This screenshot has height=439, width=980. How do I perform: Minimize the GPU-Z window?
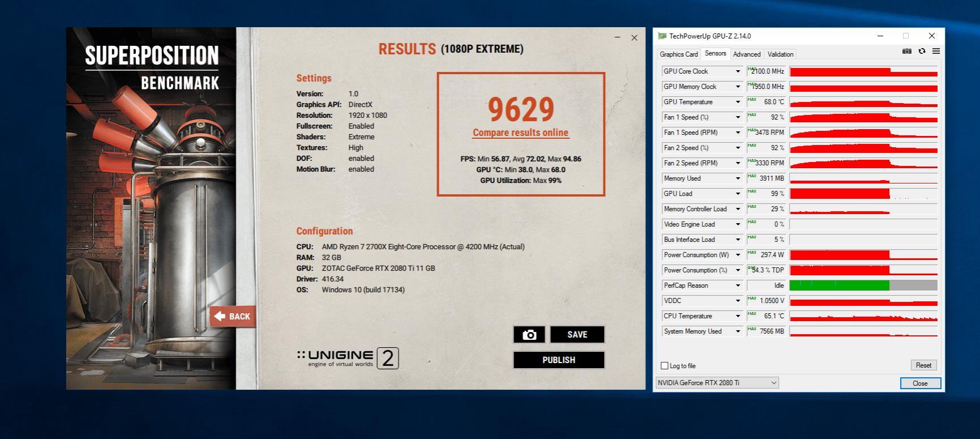pos(880,36)
